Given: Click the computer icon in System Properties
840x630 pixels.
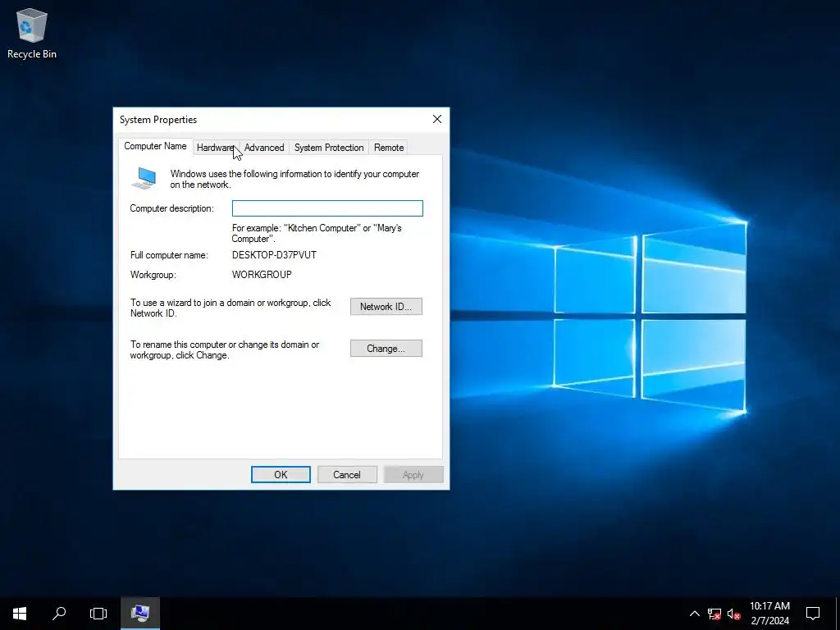Looking at the screenshot, I should 144,178.
